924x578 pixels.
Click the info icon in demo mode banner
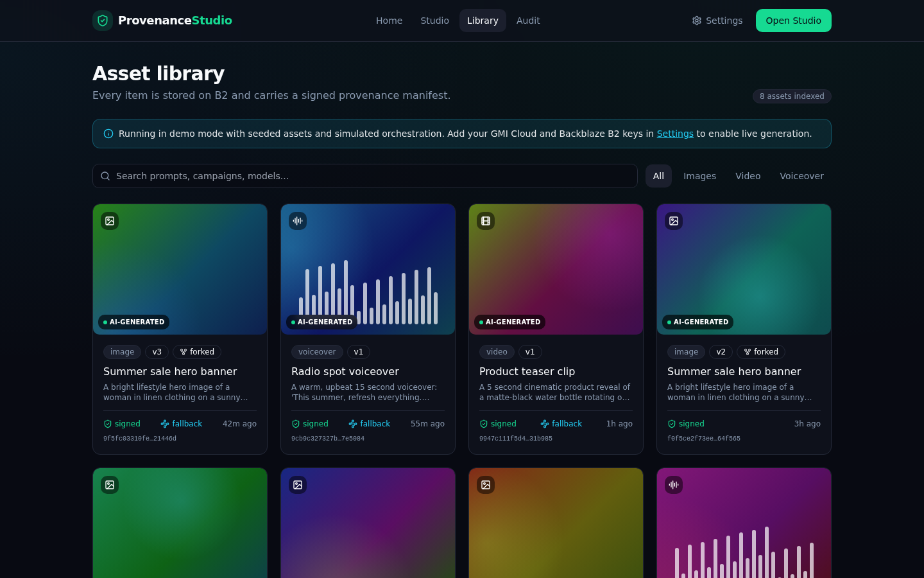[x=108, y=134]
